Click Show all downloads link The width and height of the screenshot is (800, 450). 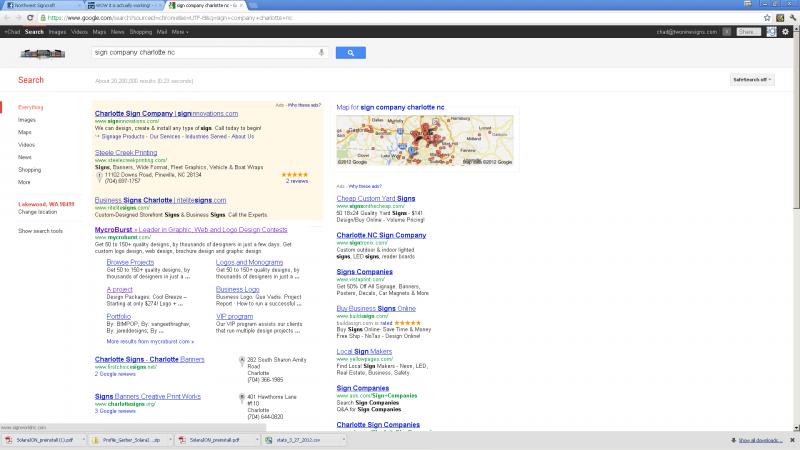pos(760,440)
